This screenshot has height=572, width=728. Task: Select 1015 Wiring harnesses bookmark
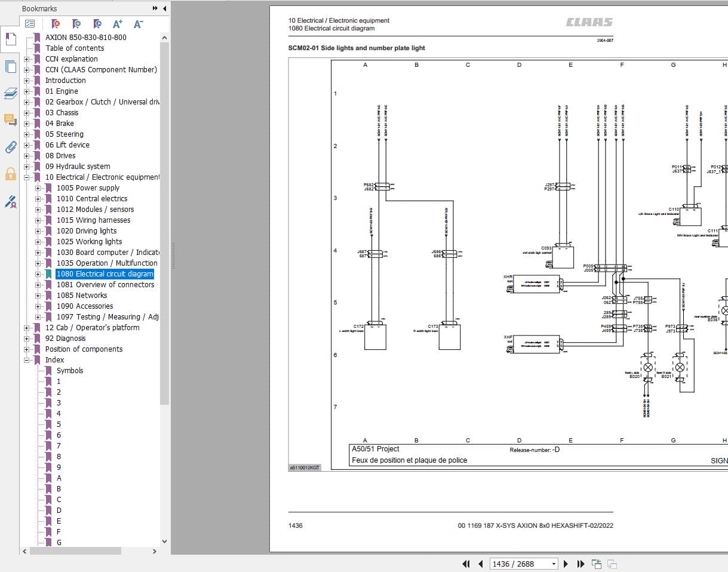93,220
